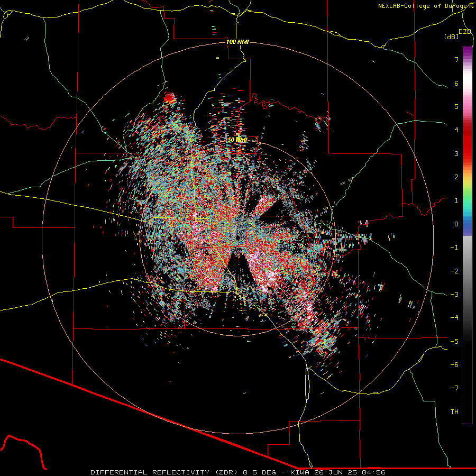
Task: Click the "-5" label on color scale
Action: point(454,342)
